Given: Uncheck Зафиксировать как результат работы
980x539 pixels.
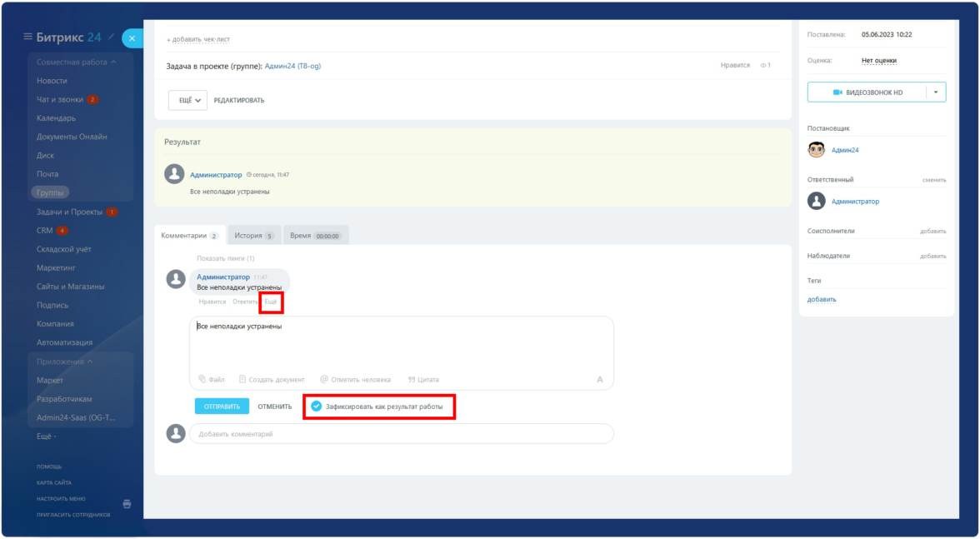Looking at the screenshot, I should (316, 407).
